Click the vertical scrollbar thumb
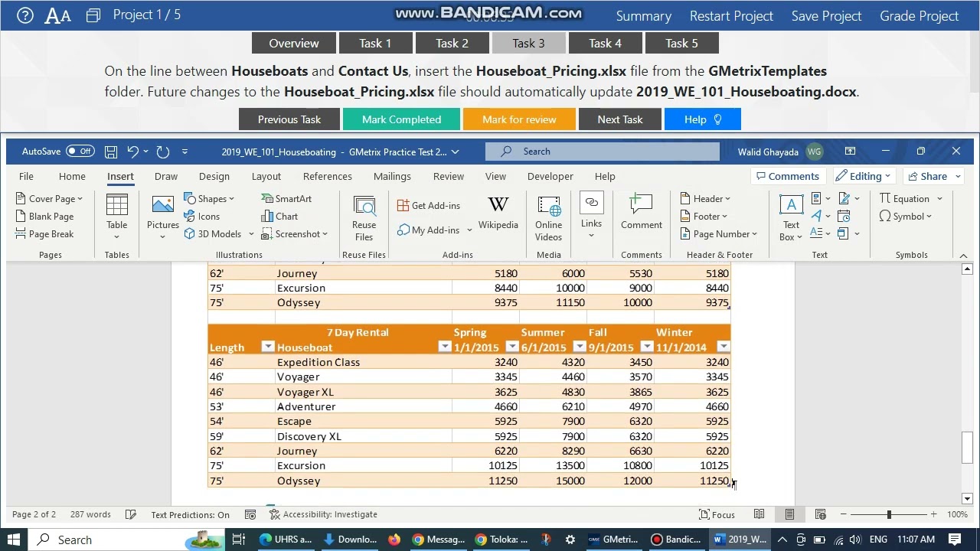The image size is (980, 551). coord(967,448)
